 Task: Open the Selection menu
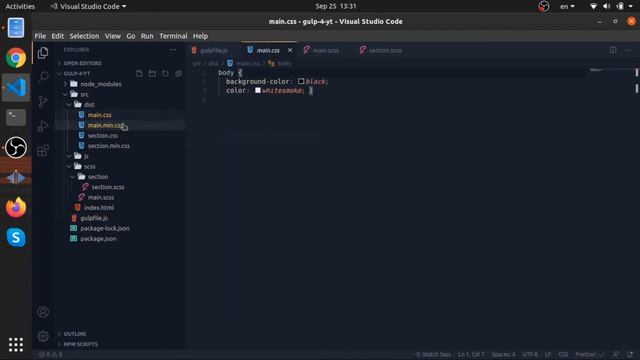[84, 36]
